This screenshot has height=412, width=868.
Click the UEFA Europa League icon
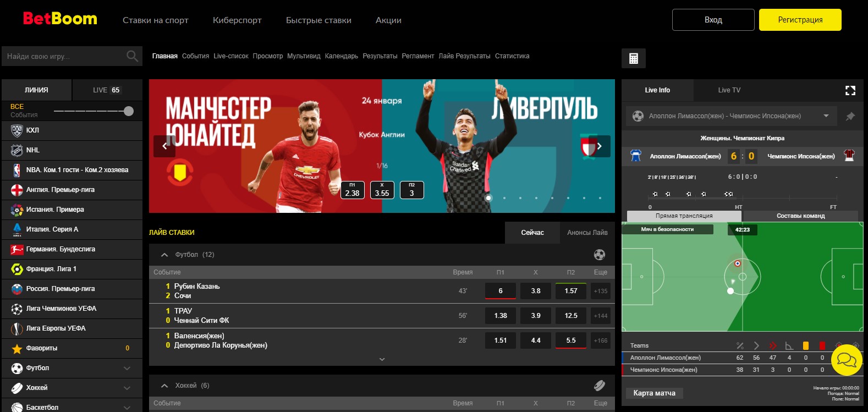coord(17,328)
